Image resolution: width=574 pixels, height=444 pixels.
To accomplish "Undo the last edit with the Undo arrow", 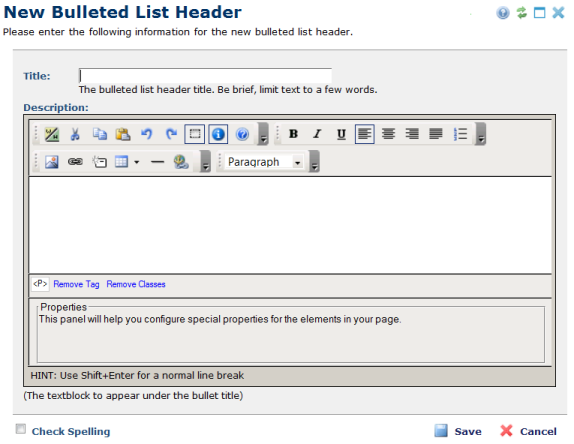I will pyautogui.click(x=147, y=134).
